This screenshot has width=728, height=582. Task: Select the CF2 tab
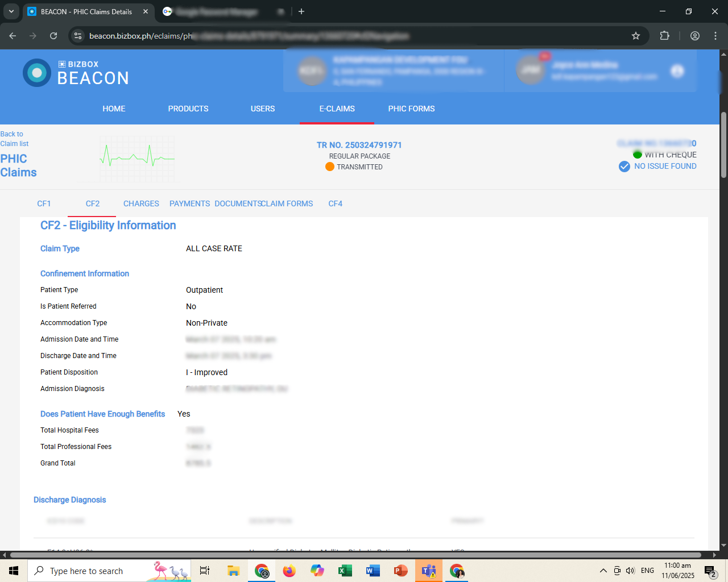pyautogui.click(x=93, y=203)
